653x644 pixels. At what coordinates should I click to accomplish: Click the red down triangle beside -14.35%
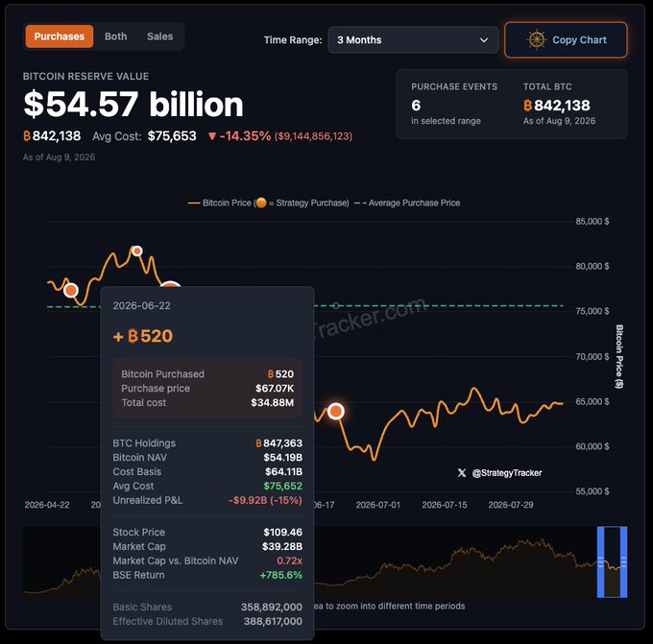pos(212,136)
